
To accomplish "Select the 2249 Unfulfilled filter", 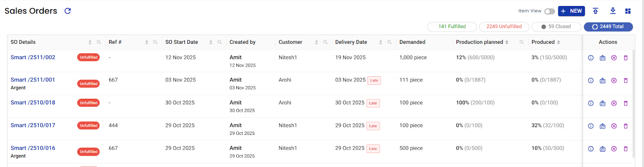I will tap(504, 26).
